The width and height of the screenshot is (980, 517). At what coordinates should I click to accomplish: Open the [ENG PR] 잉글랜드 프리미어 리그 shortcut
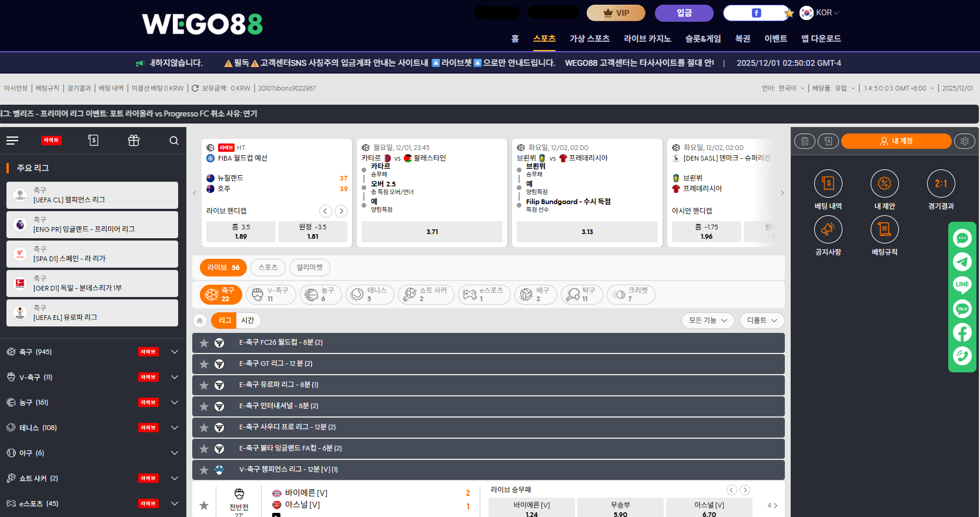pyautogui.click(x=92, y=225)
